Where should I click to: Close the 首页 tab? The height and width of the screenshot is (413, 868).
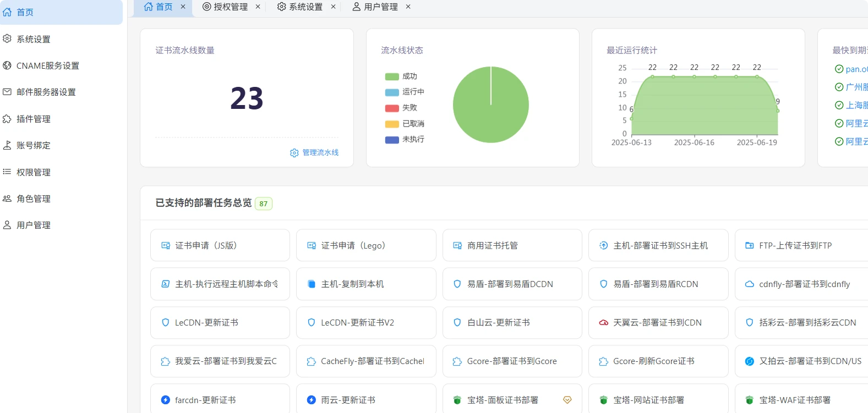tap(183, 7)
